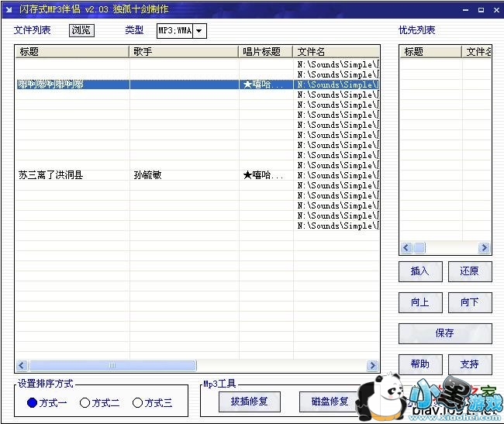This screenshot has height=424, width=504.
Task: Select sort mode 方式二 radio button
Action: (85, 402)
